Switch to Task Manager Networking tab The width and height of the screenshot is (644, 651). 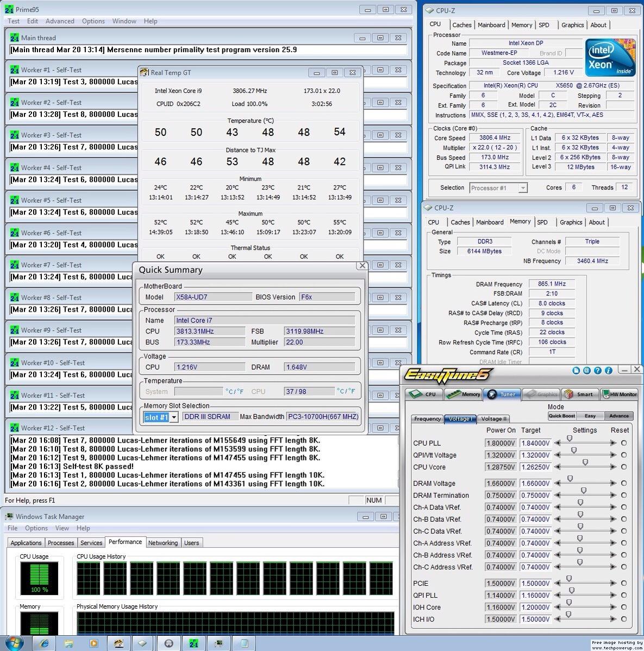(162, 543)
